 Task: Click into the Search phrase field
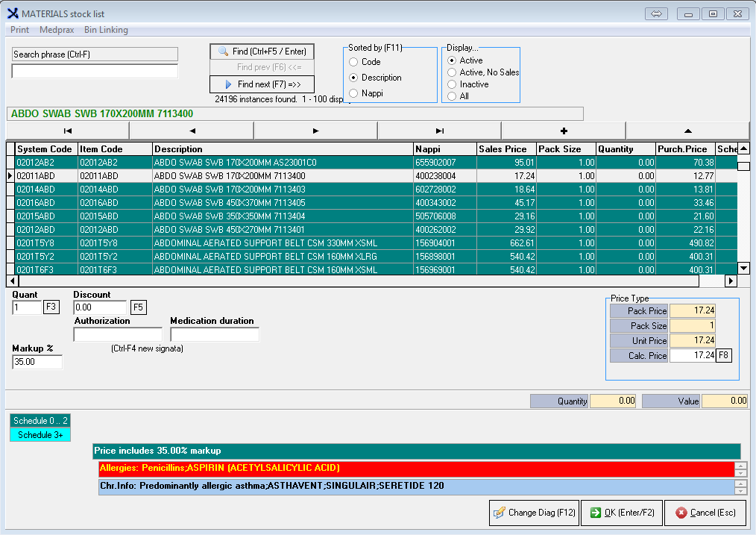95,72
